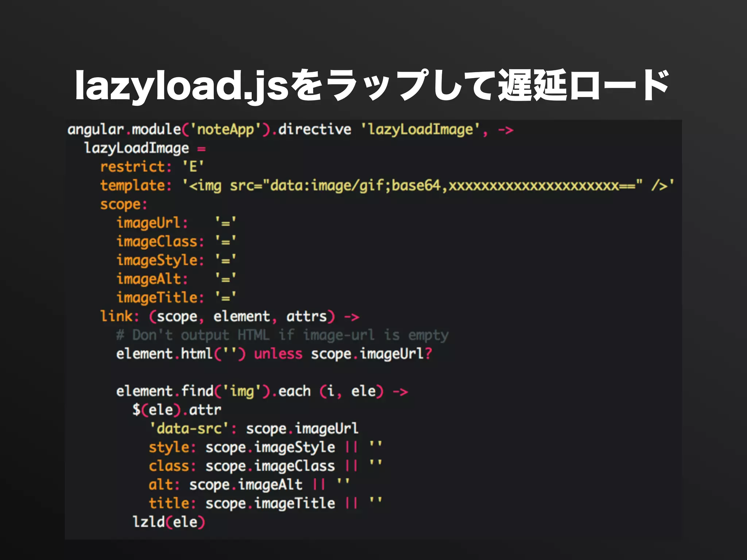Click the "imageAlt: '='" line
This screenshot has width=747, height=560.
(x=177, y=279)
